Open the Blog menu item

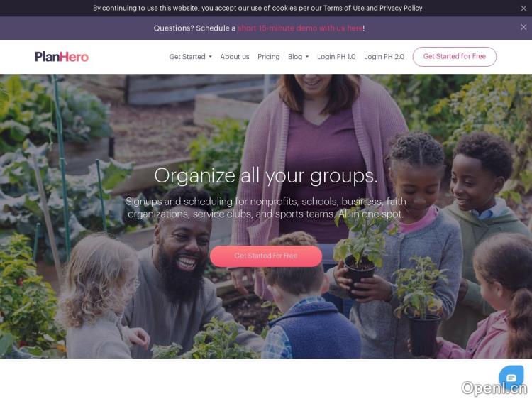[295, 57]
